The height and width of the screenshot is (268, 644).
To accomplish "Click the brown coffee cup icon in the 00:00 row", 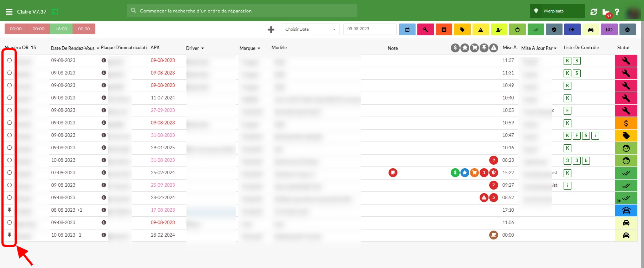I will pos(493,235).
